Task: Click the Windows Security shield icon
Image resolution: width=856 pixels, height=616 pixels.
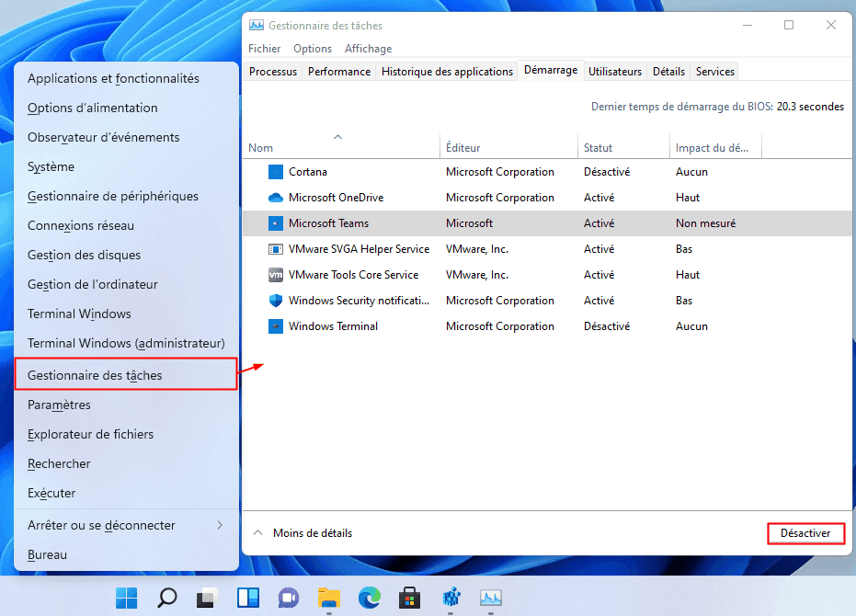Action: pos(275,301)
